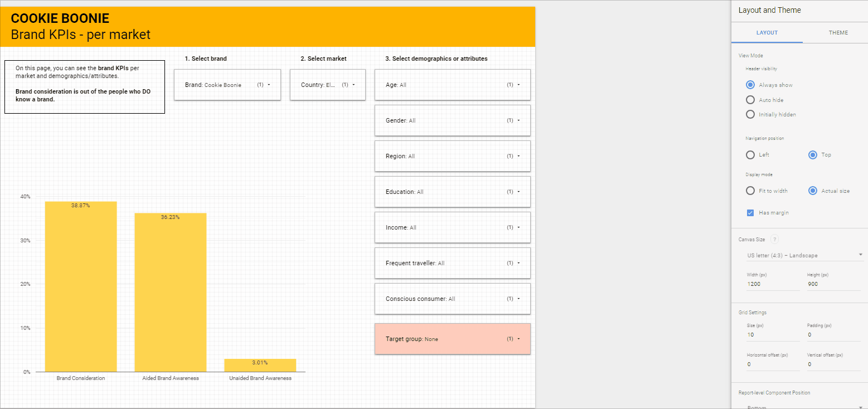The image size is (868, 409).
Task: Select the Brand Consideration bar in chart
Action: pyautogui.click(x=81, y=286)
